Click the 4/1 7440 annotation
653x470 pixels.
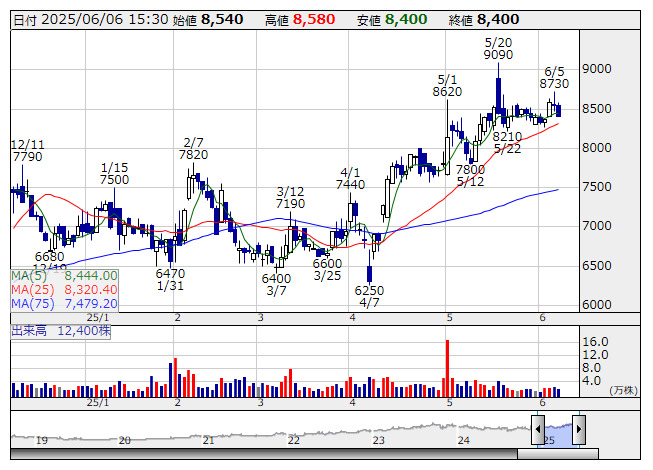click(350, 179)
